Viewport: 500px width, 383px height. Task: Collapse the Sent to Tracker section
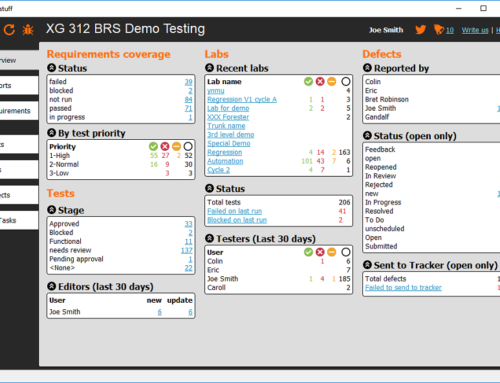click(367, 265)
